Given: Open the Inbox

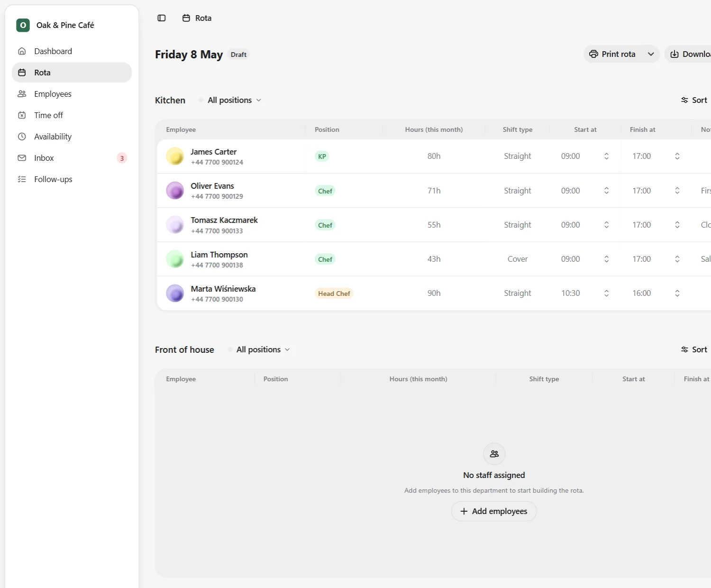Looking at the screenshot, I should (x=72, y=158).
